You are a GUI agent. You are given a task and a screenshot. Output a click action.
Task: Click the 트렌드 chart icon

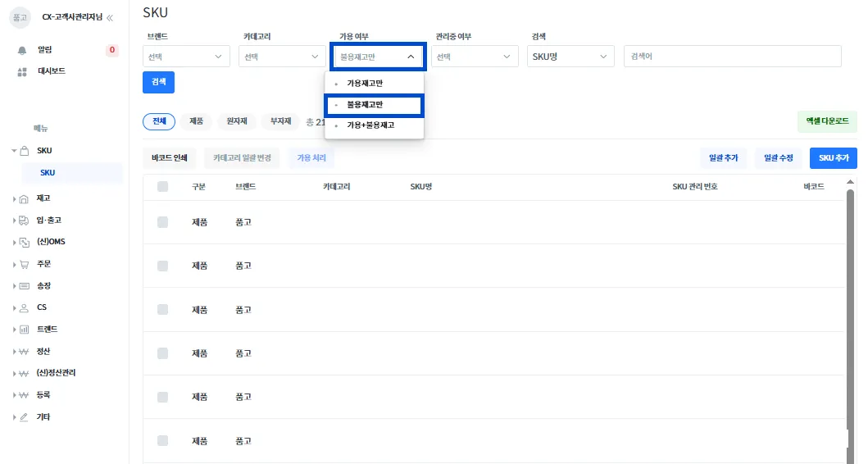[x=24, y=330]
